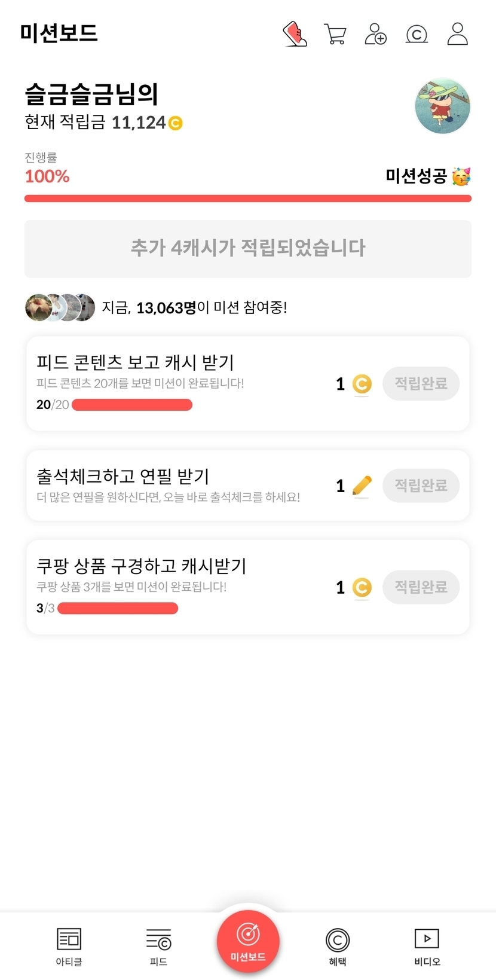Select the 미션보드 center tab button

[248, 941]
